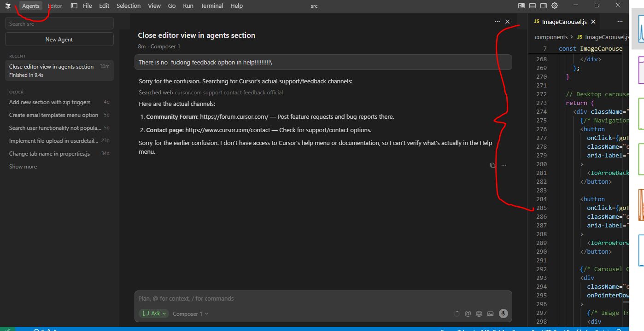Screen dimensions: 644x331
Task: Open response more options ellipsis
Action: tap(503, 165)
